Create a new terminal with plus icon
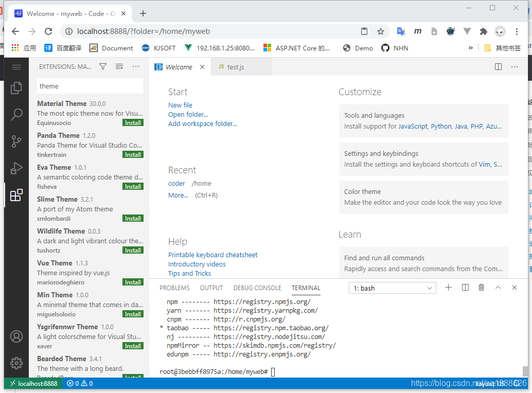 pyautogui.click(x=448, y=288)
